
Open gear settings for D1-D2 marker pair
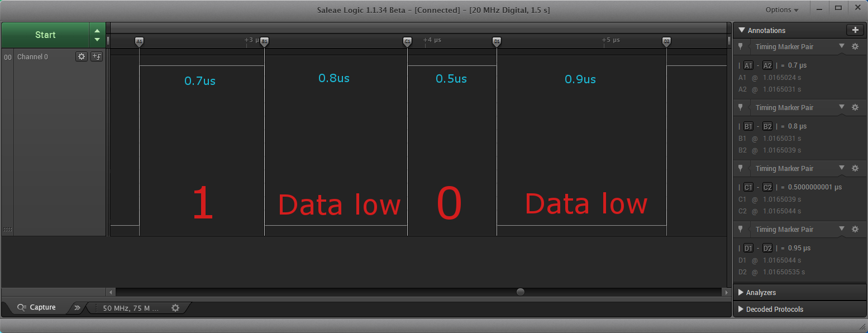(855, 230)
